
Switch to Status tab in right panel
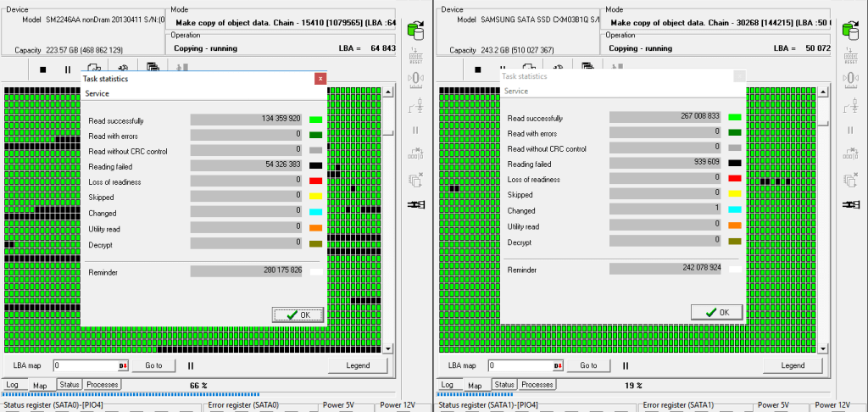tap(504, 385)
